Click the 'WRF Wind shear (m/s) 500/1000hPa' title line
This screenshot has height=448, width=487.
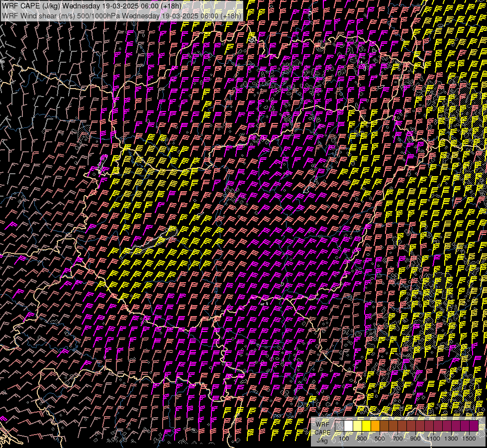point(121,16)
